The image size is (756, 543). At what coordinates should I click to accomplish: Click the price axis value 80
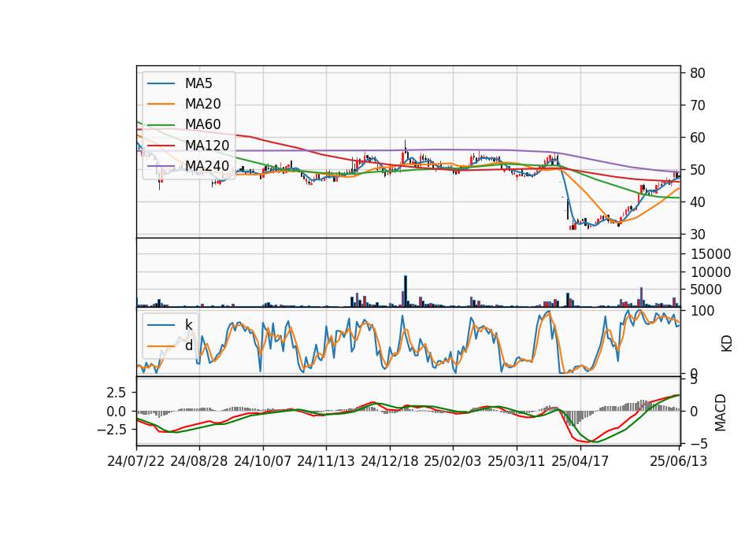[x=698, y=73]
